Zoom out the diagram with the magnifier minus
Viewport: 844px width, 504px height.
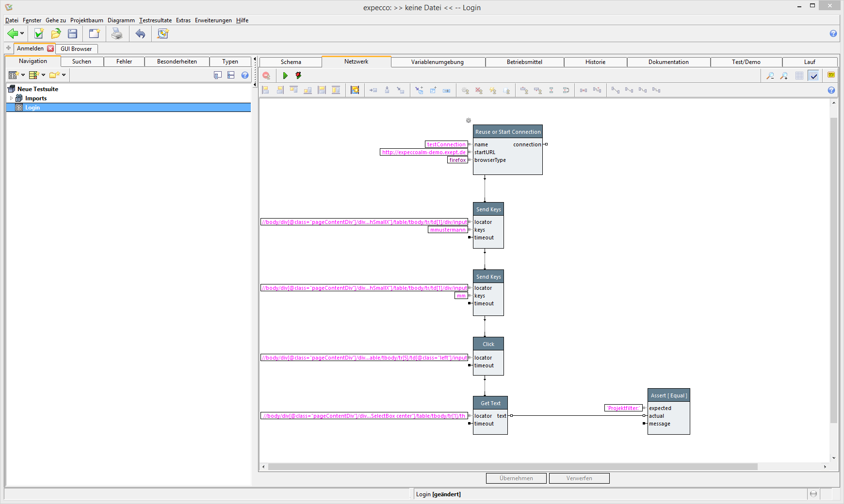click(770, 76)
